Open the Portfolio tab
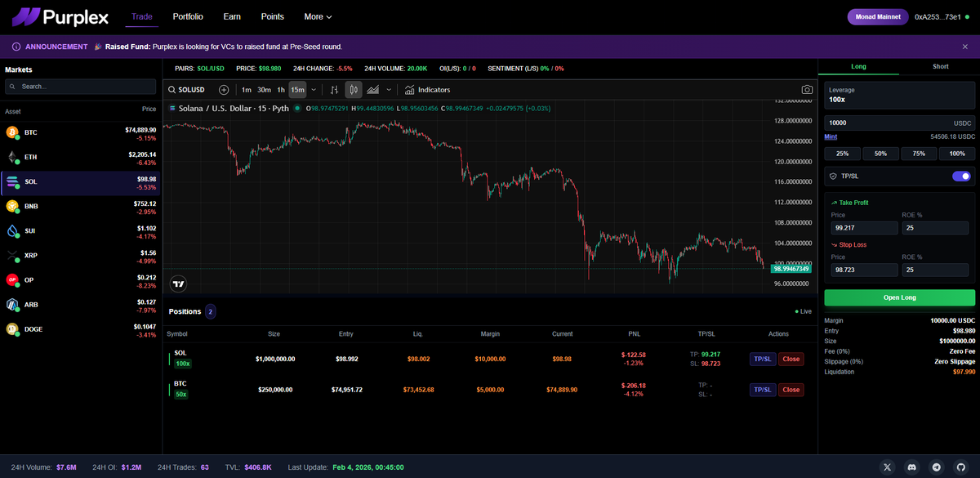Screen dimensions: 980x478 click(x=188, y=16)
